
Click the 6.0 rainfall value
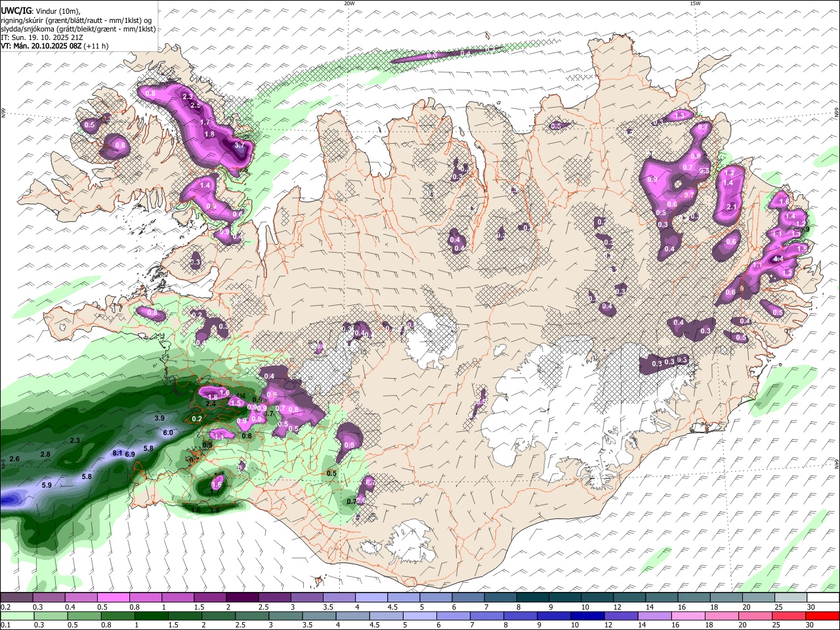[168, 432]
